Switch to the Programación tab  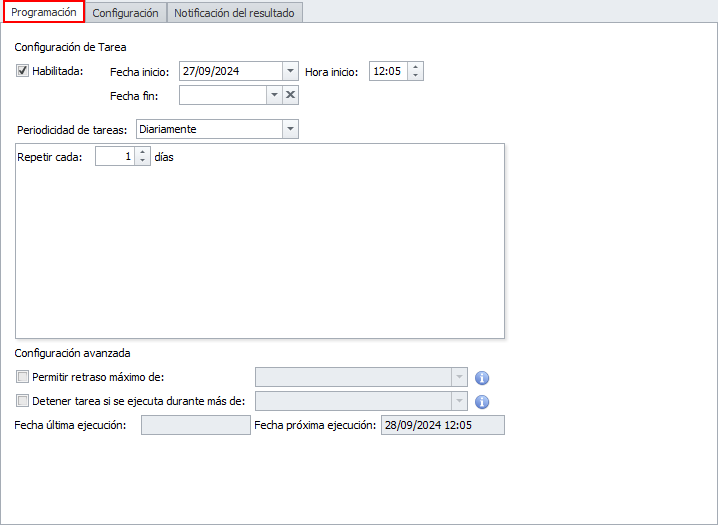(44, 12)
